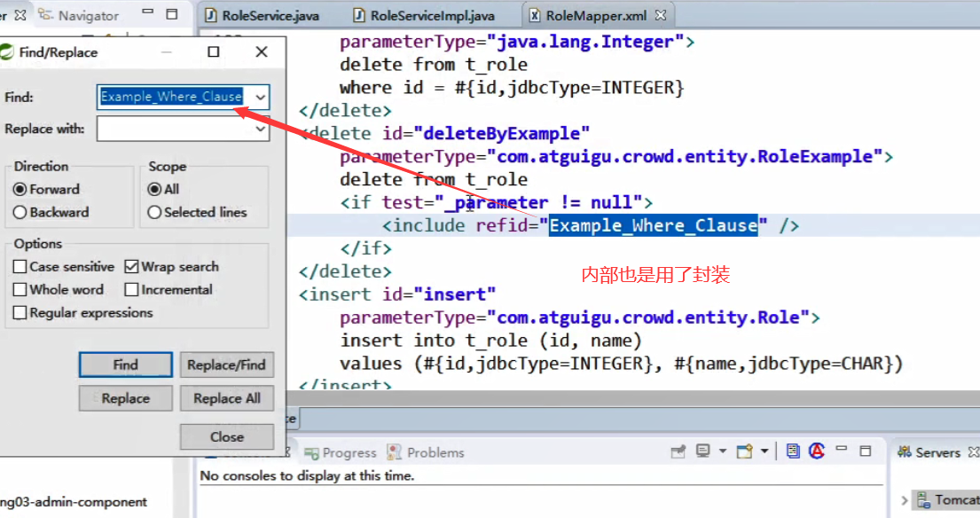980x518 pixels.
Task: Click the Replace/Find button
Action: tap(227, 365)
